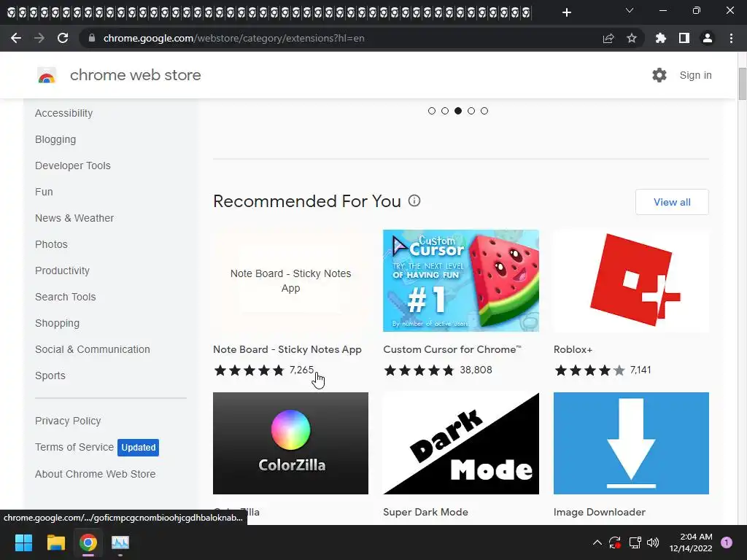The image size is (747, 560).
Task: Browse Social & Communication category
Action: (93, 349)
